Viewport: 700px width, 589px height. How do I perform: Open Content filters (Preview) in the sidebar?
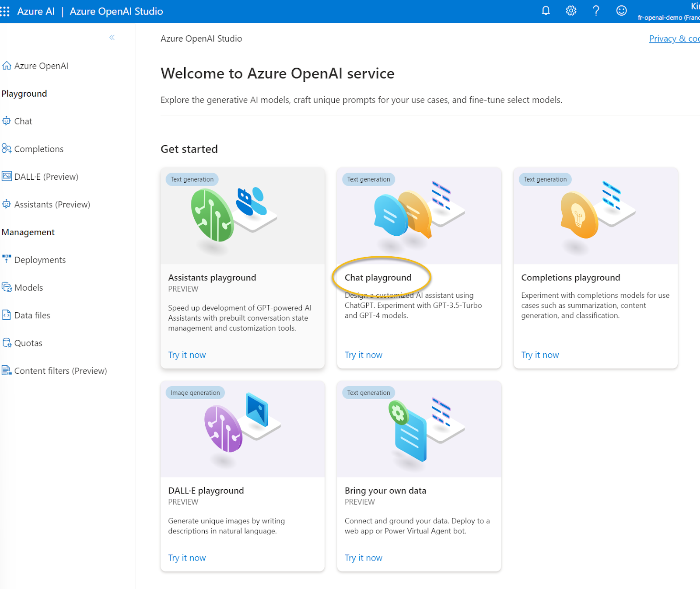point(60,371)
